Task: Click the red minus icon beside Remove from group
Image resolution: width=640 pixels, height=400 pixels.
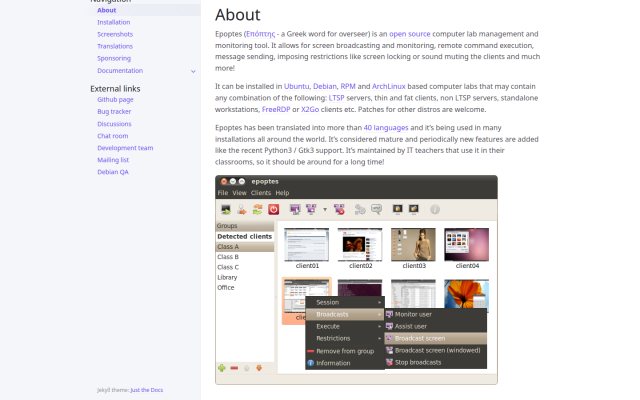Action: (311, 351)
